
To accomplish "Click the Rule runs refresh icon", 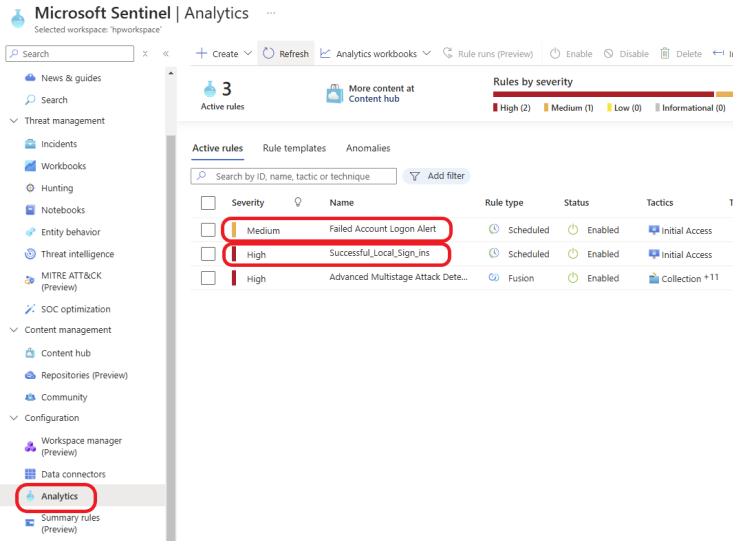I will pos(447,53).
